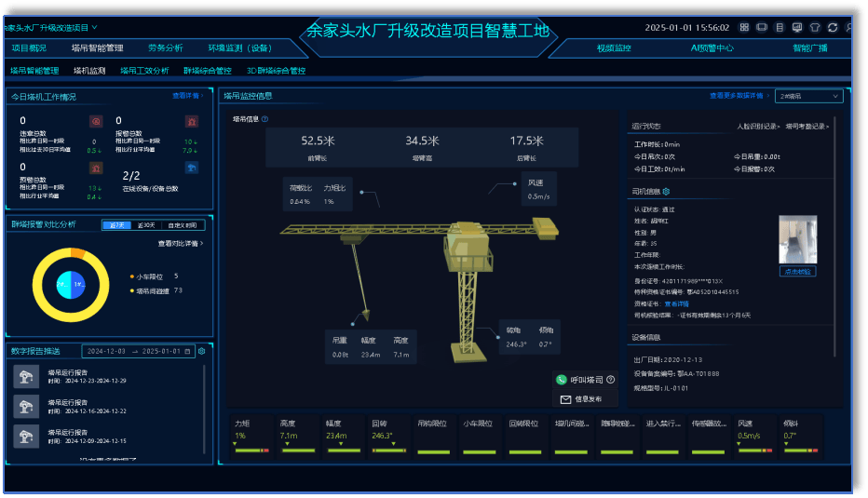Click the grid layout icon in top toolbar
The width and height of the screenshot is (868, 498).
click(744, 28)
